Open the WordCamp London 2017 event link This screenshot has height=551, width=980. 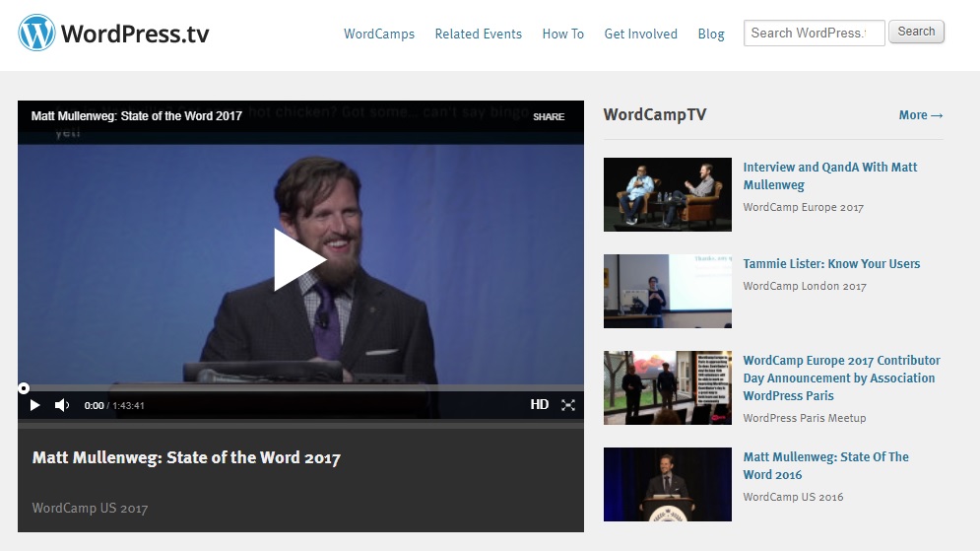point(805,286)
